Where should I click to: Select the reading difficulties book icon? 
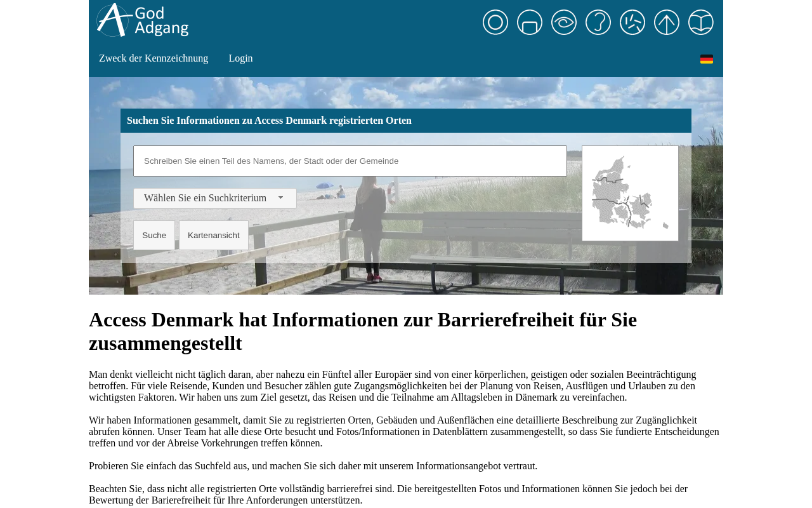(x=701, y=22)
